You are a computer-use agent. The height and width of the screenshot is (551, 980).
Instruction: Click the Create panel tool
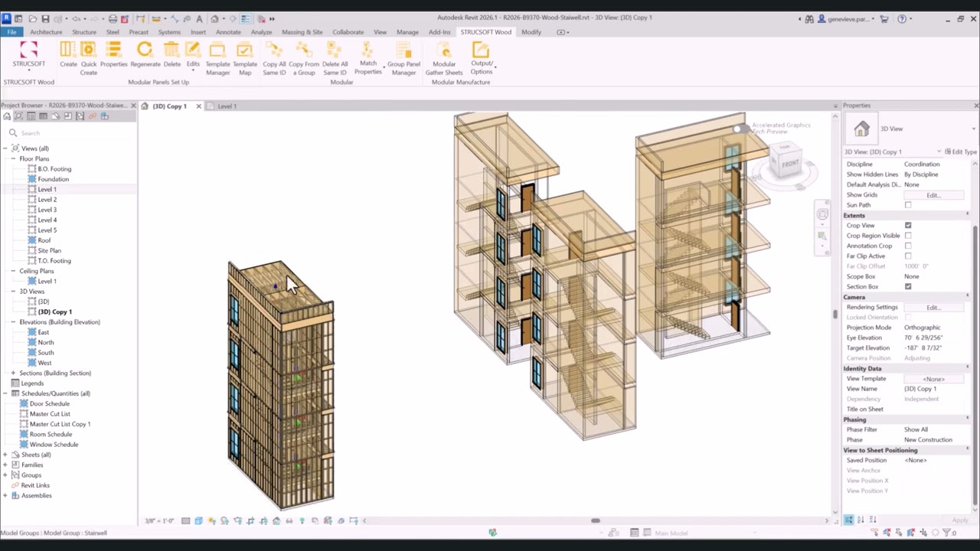point(68,56)
